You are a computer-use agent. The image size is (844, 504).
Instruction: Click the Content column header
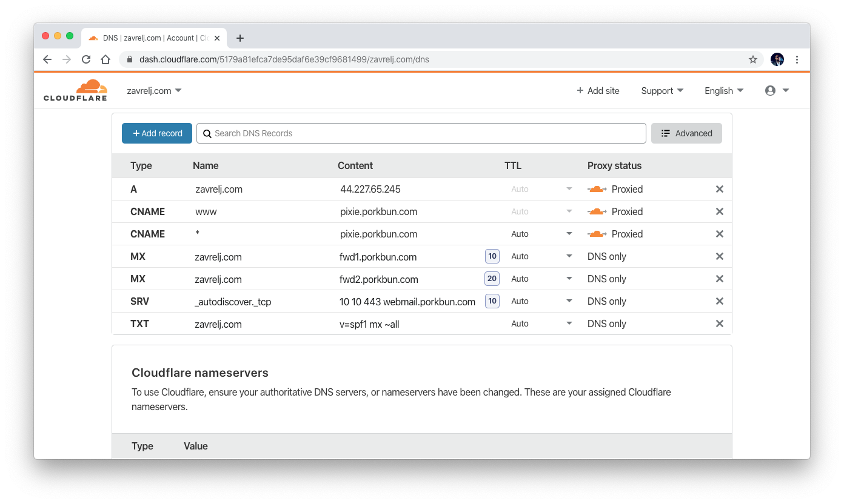coord(355,165)
